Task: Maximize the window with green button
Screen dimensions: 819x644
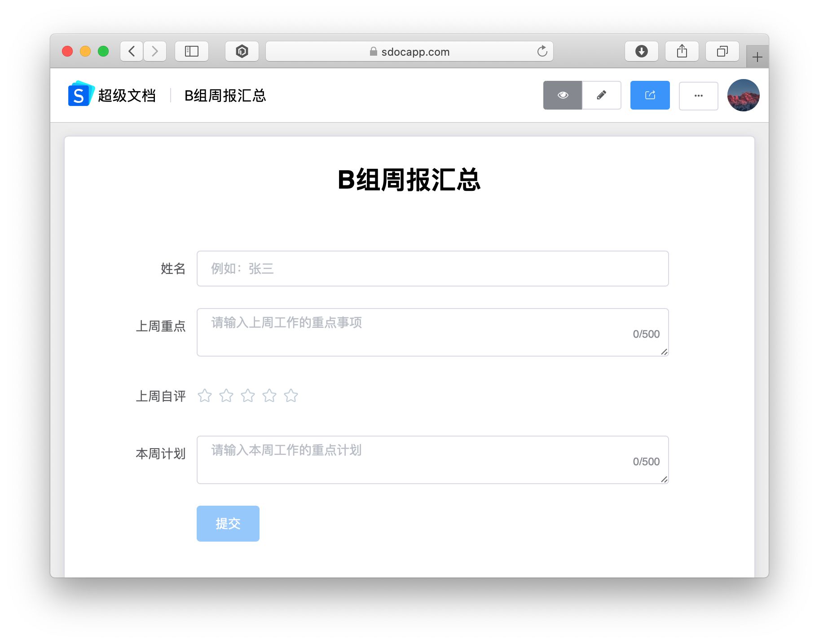Action: (103, 51)
